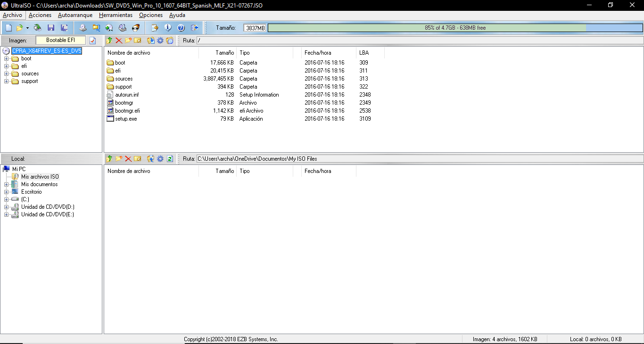The image size is (644, 344).
Task: Expand the (C:) drive node
Action: click(7, 199)
